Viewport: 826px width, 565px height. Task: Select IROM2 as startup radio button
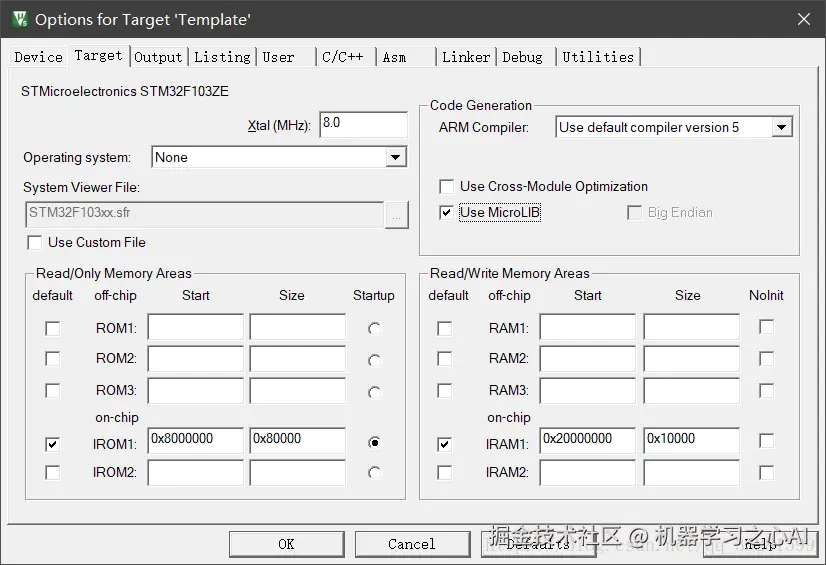(x=374, y=473)
